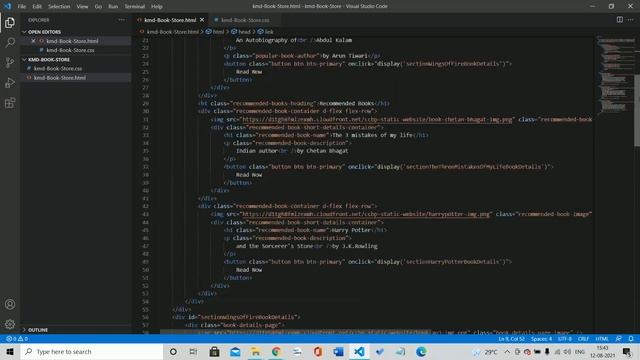Follow the book-chetan-bhagat-img.png image URL link
The image size is (640, 360).
click(x=377, y=119)
